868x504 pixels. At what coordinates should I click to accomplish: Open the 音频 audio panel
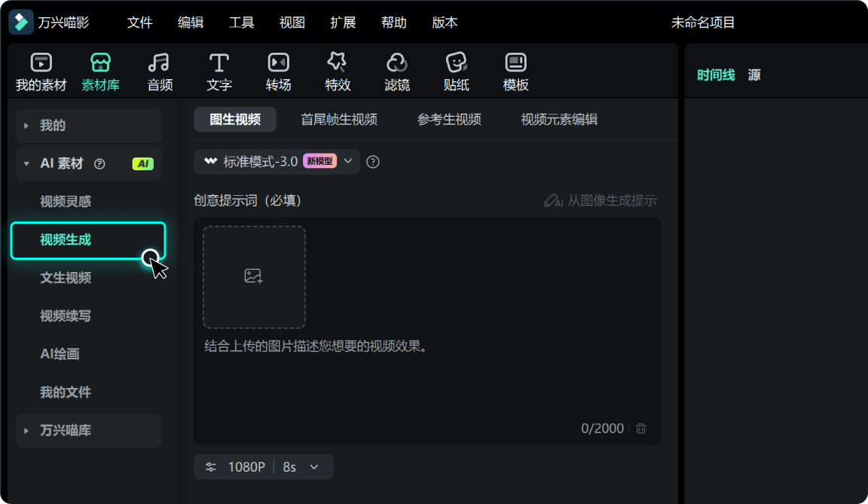point(160,72)
